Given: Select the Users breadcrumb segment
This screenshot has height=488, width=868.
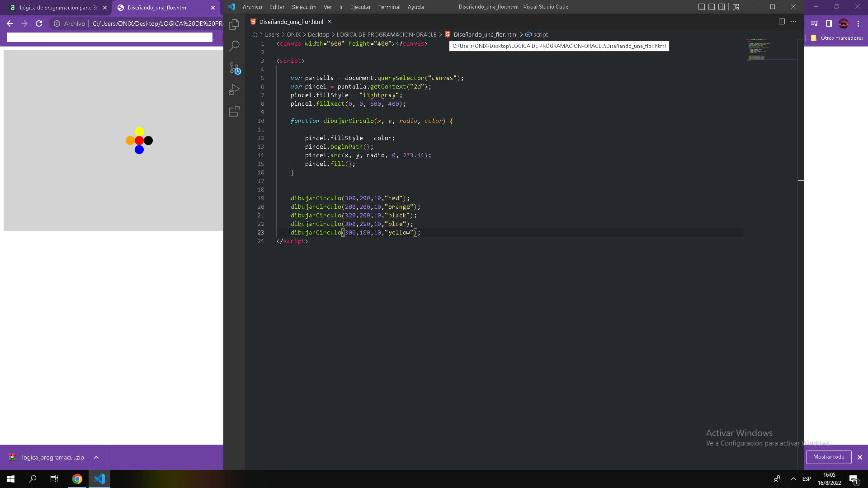Looking at the screenshot, I should (272, 35).
